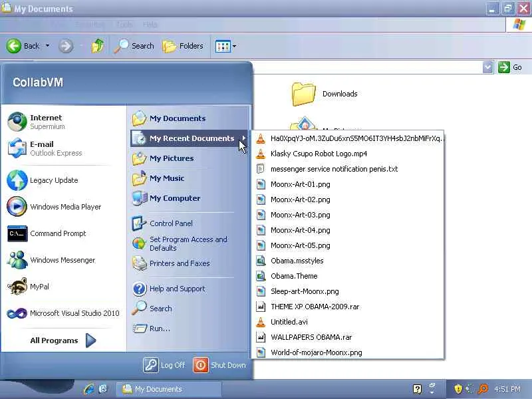532x399 pixels.
Task: Open Moonx-Art-02.png recent document
Action: pos(348,199)
